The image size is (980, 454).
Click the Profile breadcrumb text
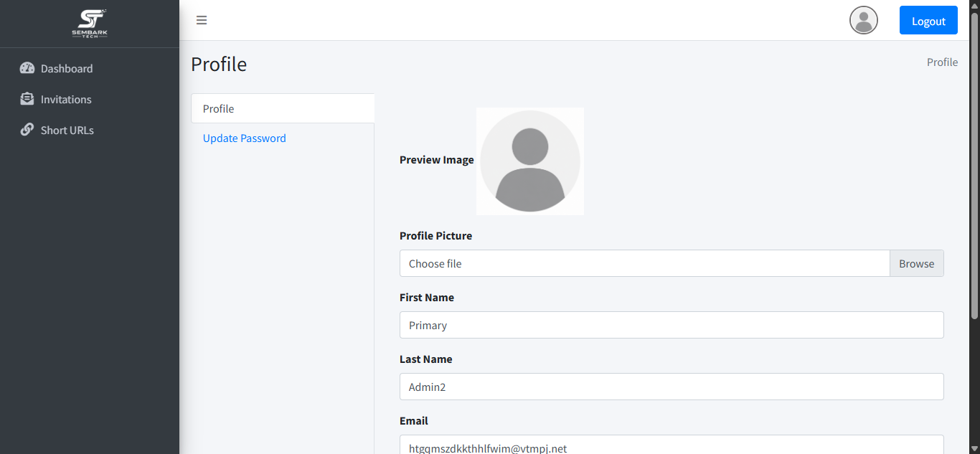click(942, 62)
